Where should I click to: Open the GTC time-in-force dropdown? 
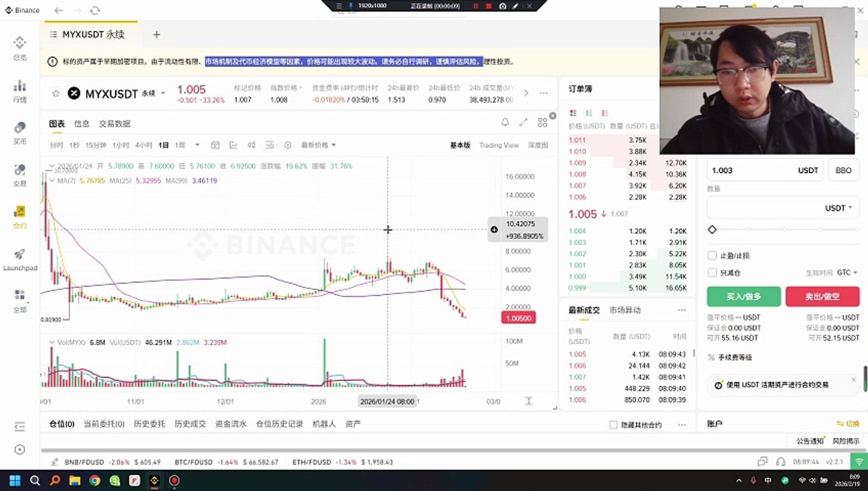pyautogui.click(x=847, y=273)
